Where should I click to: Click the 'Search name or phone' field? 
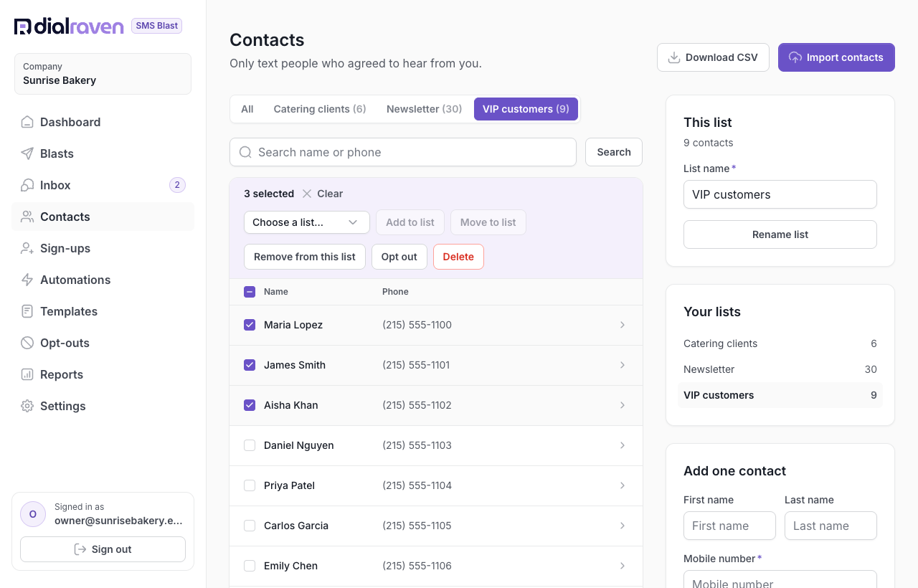tap(403, 152)
